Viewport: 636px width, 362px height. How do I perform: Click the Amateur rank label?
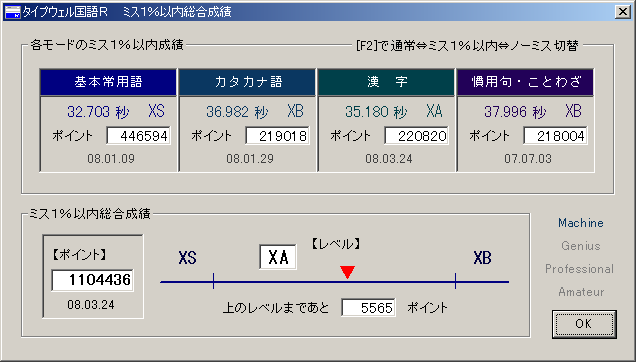(581, 292)
